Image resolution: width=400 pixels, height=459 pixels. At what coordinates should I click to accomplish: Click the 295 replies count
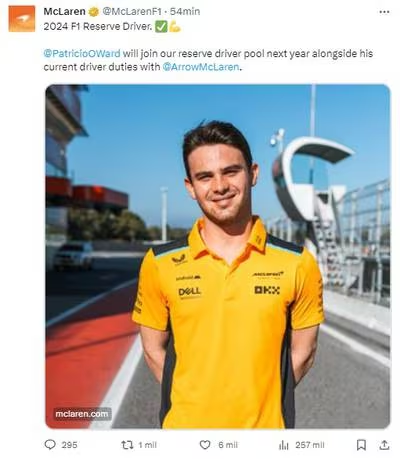click(x=69, y=445)
